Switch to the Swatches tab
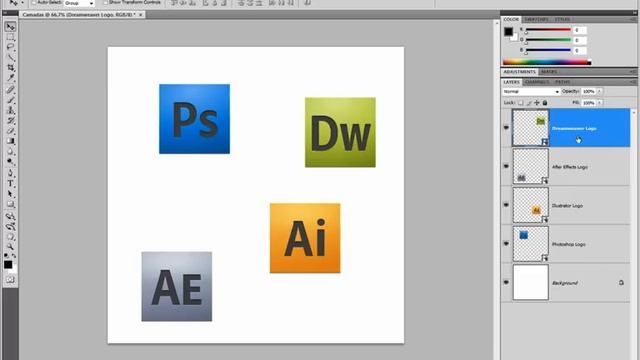 [536, 19]
